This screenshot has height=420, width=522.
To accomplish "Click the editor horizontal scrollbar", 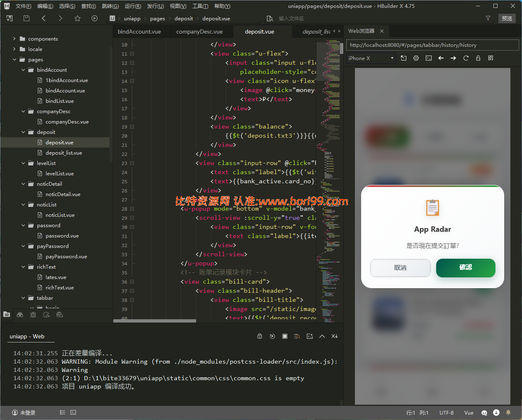I will [155, 320].
